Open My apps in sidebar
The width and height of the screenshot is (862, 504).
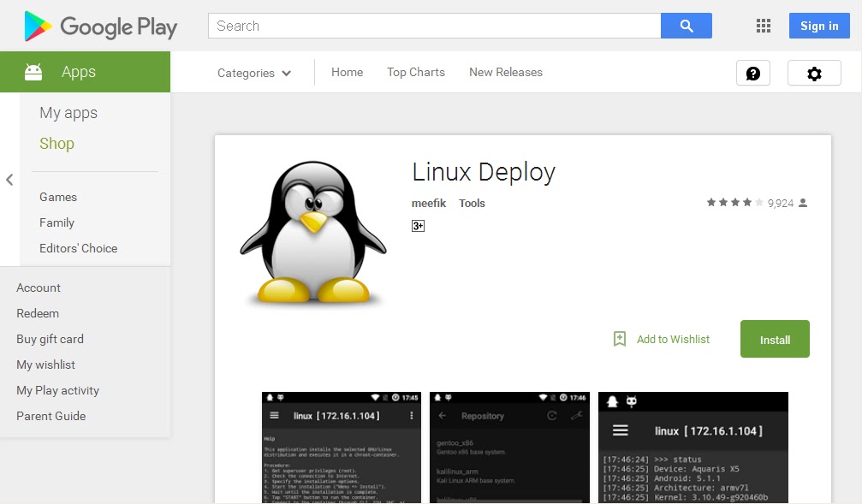(x=68, y=113)
